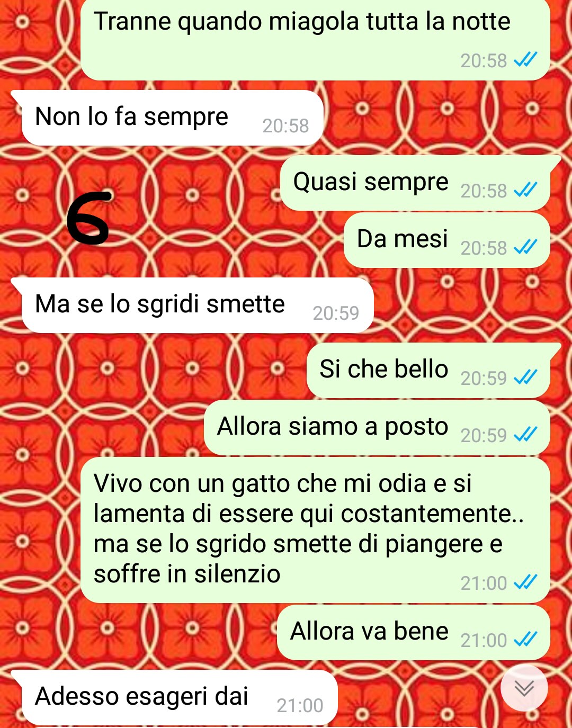This screenshot has width=572, height=728.
Task: Tap the 'Adesso esageri dai' message
Action: coord(179,697)
